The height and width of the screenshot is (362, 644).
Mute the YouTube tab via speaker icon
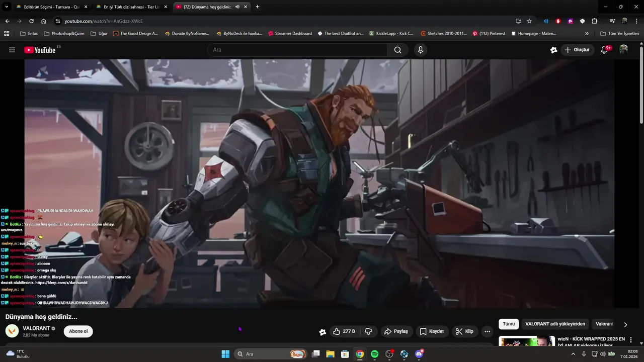tap(237, 7)
